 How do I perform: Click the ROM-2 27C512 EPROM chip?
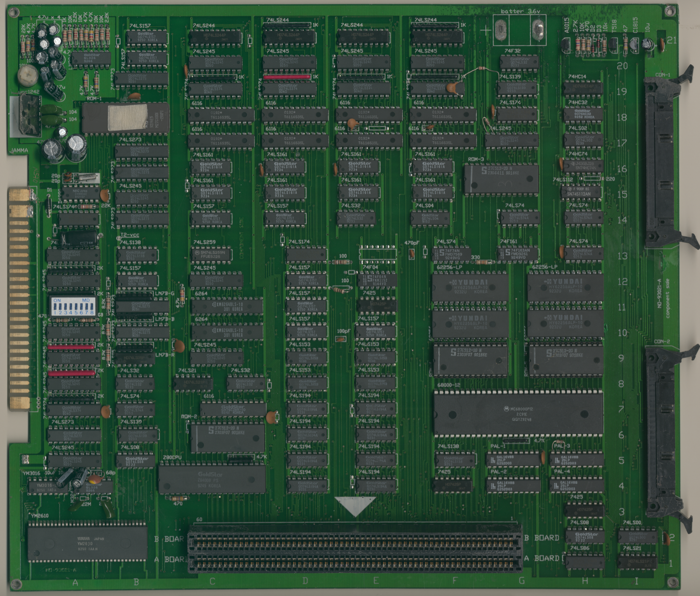(228, 438)
